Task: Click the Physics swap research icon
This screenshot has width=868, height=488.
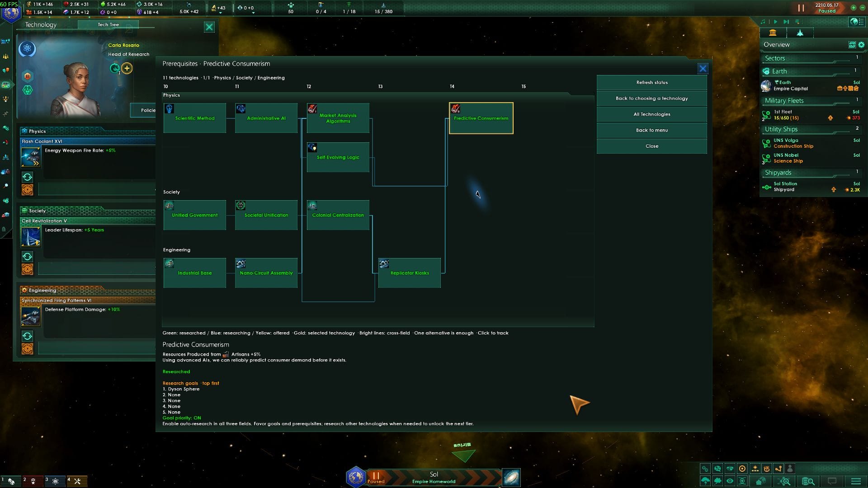Action: tap(27, 177)
